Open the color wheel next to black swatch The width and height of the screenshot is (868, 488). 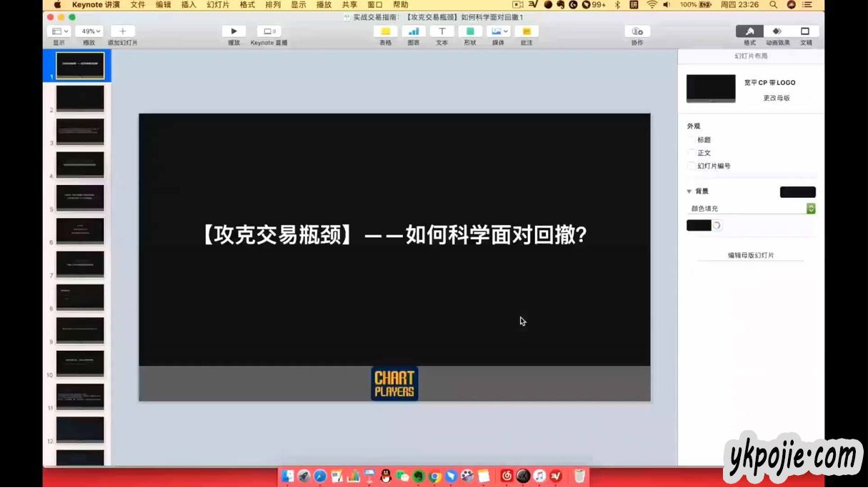click(717, 226)
